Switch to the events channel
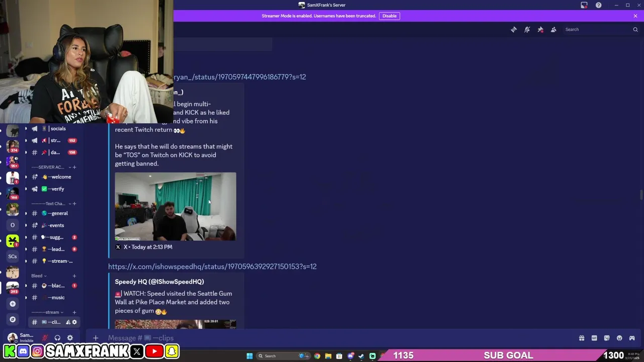 (53, 225)
